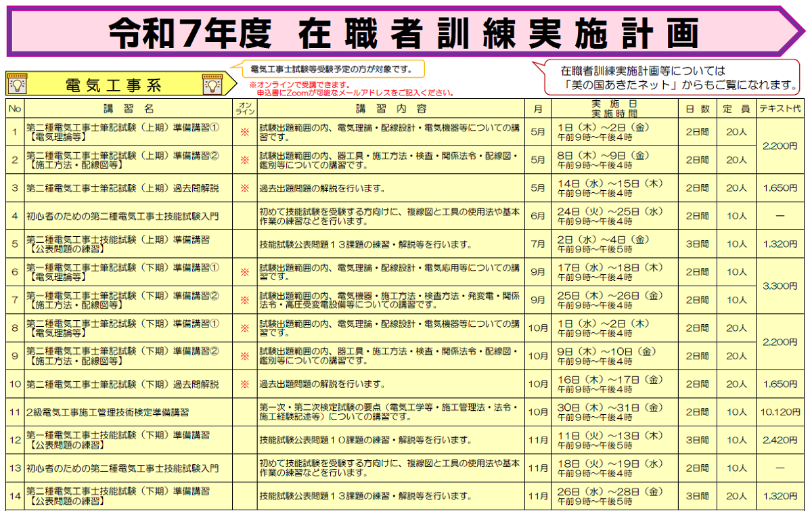Click the 定員 column header
The image size is (812, 515).
736,108
